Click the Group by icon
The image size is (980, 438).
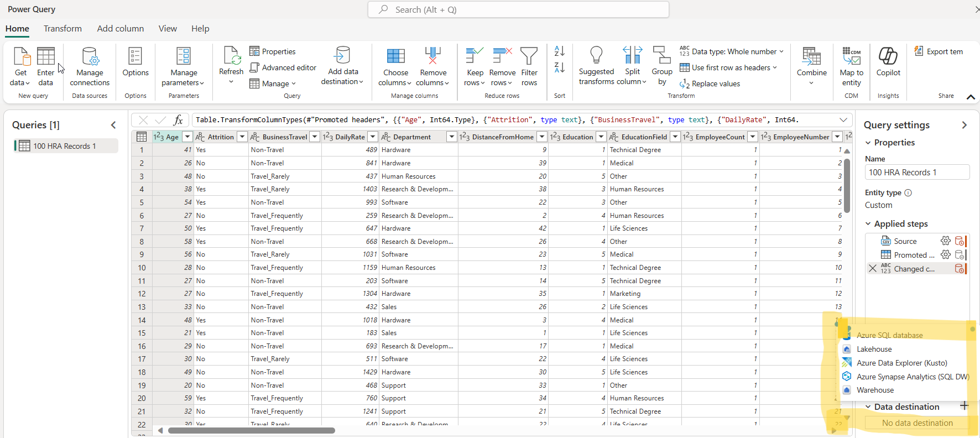(662, 56)
